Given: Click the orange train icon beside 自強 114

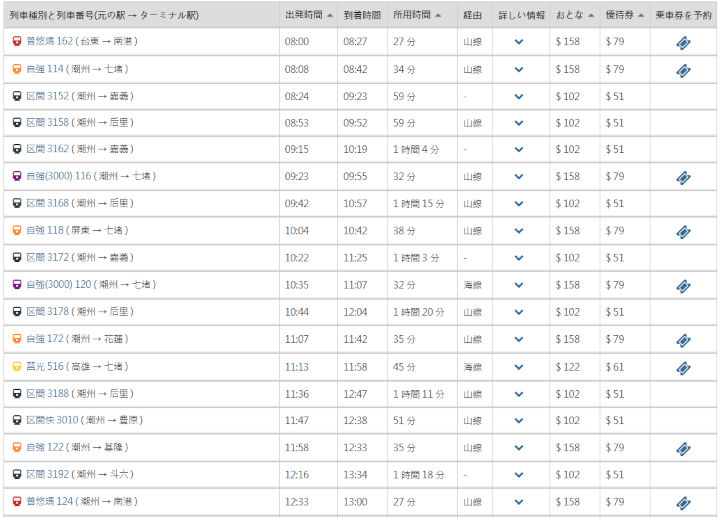Looking at the screenshot, I should pos(17,69).
